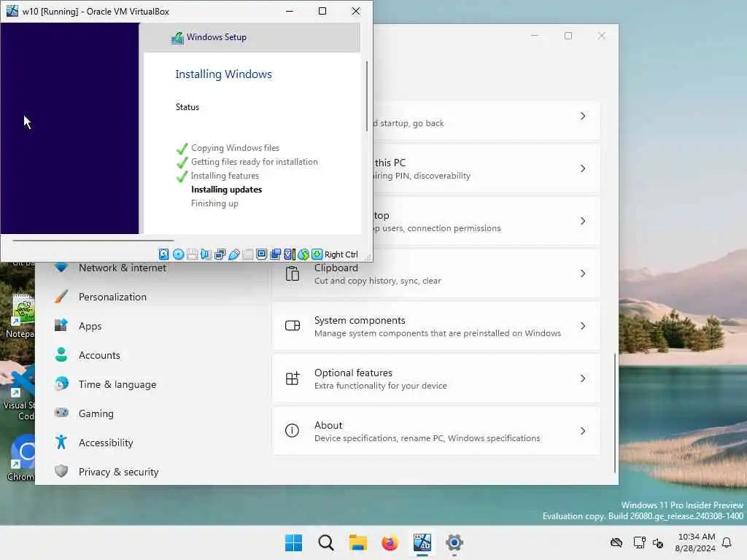This screenshot has width=747, height=560.
Task: Click the muted volume icon in system tray
Action: 659,542
